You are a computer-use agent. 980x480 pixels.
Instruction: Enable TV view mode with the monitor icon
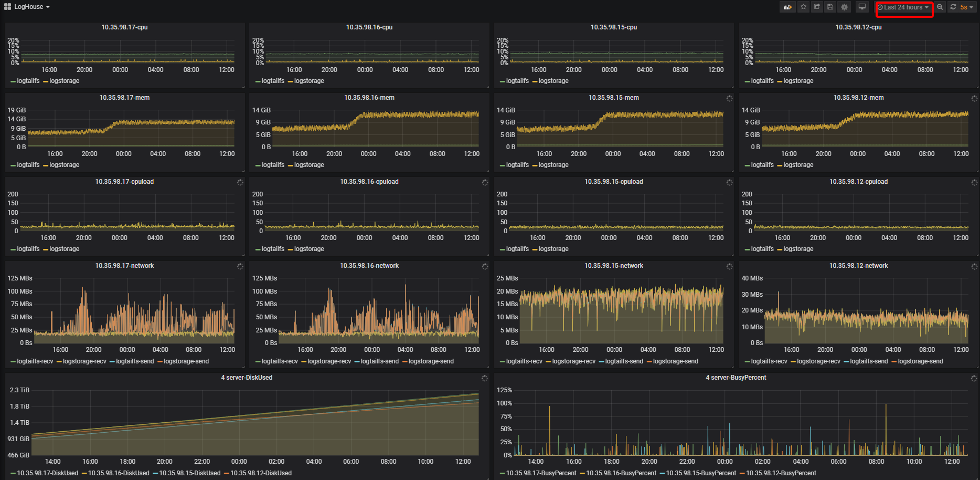pos(862,7)
